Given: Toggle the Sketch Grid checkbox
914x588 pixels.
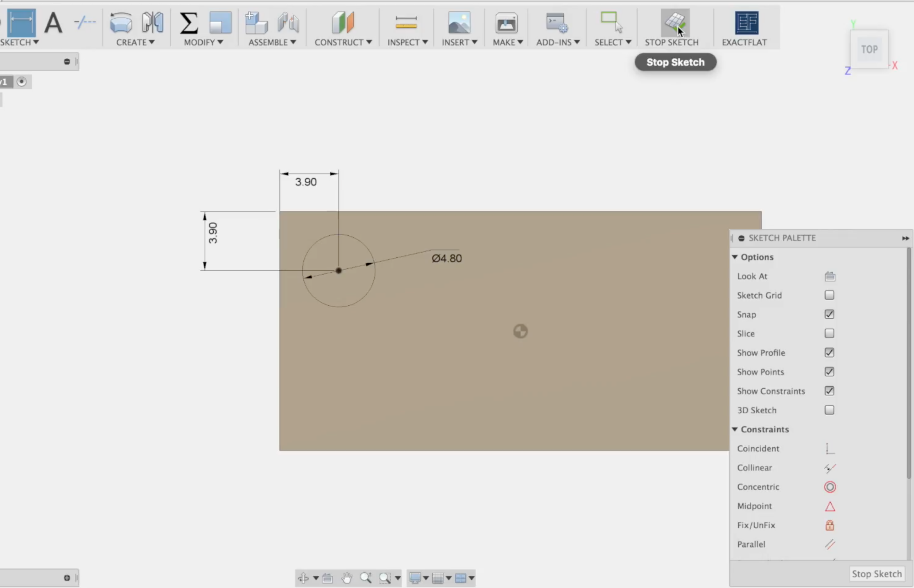Looking at the screenshot, I should pos(829,295).
